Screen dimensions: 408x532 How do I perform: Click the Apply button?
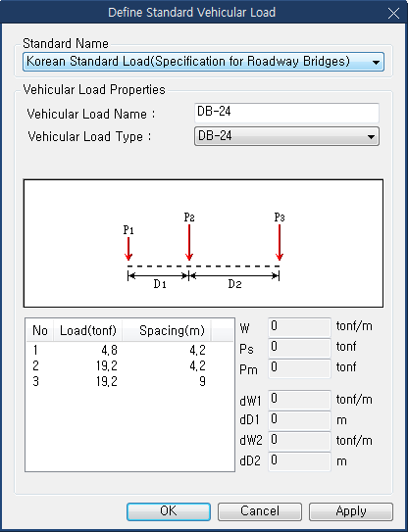coord(351,511)
